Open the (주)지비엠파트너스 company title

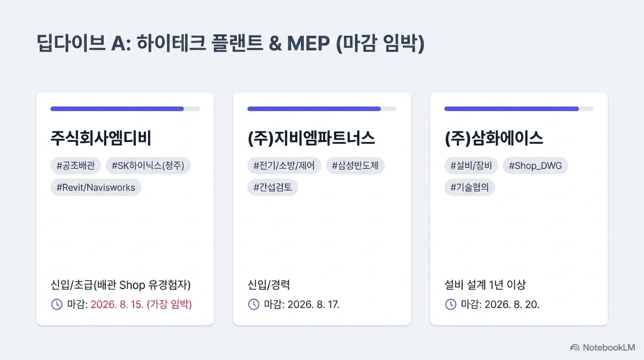(311, 138)
